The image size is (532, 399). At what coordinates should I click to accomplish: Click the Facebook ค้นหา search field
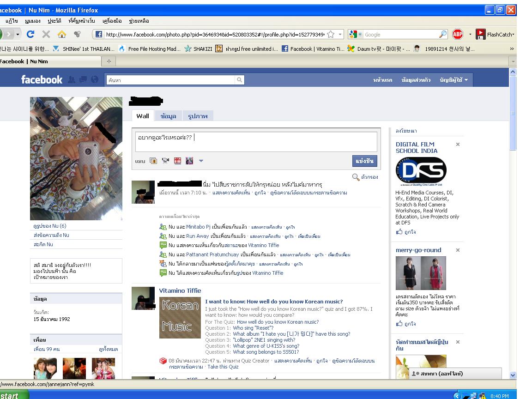coord(170,80)
